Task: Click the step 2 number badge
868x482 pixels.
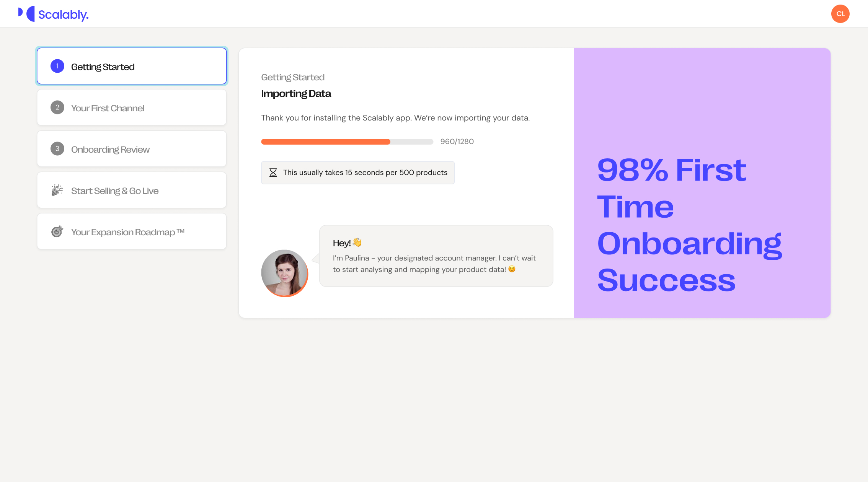Action: 57,107
